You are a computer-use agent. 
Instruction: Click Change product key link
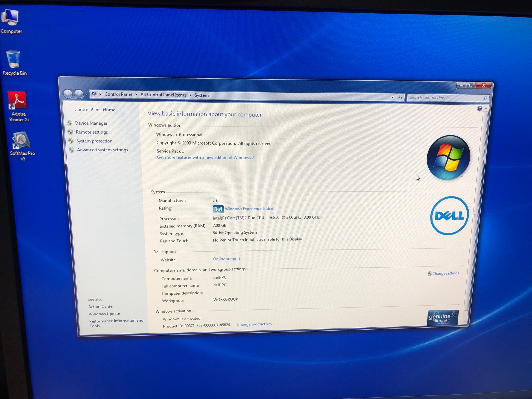click(x=254, y=324)
